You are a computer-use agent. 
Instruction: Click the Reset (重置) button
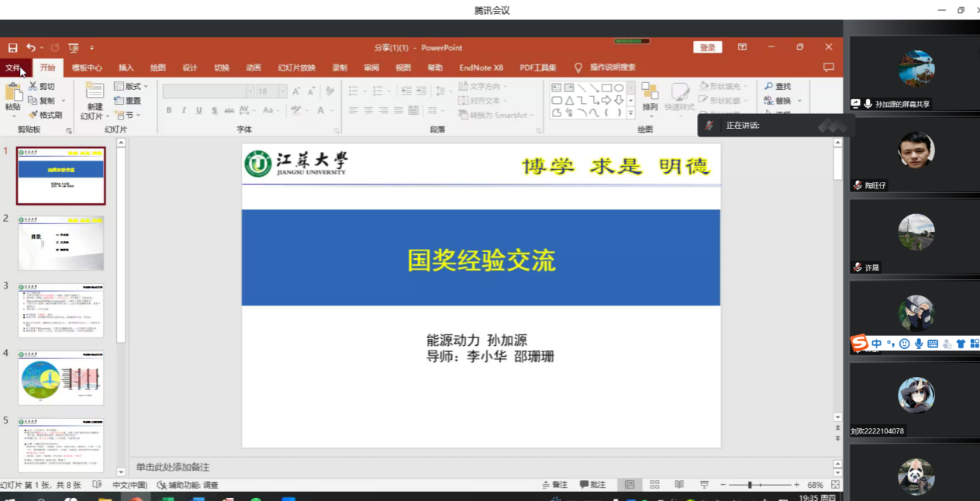128,101
